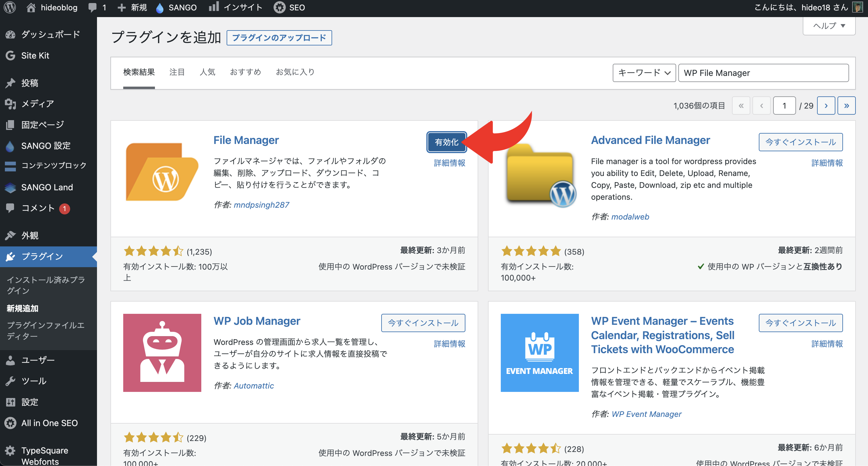Open author WP Event Manager link
868x466 pixels.
pyautogui.click(x=646, y=414)
